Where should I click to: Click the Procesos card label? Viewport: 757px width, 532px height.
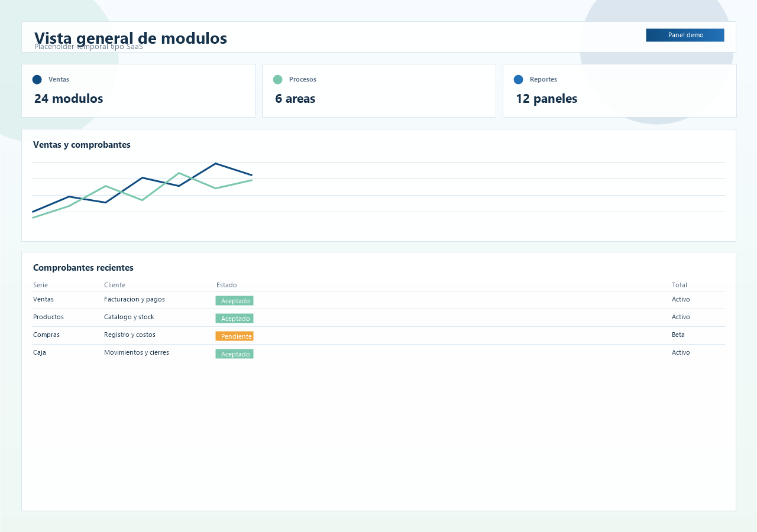click(x=303, y=79)
